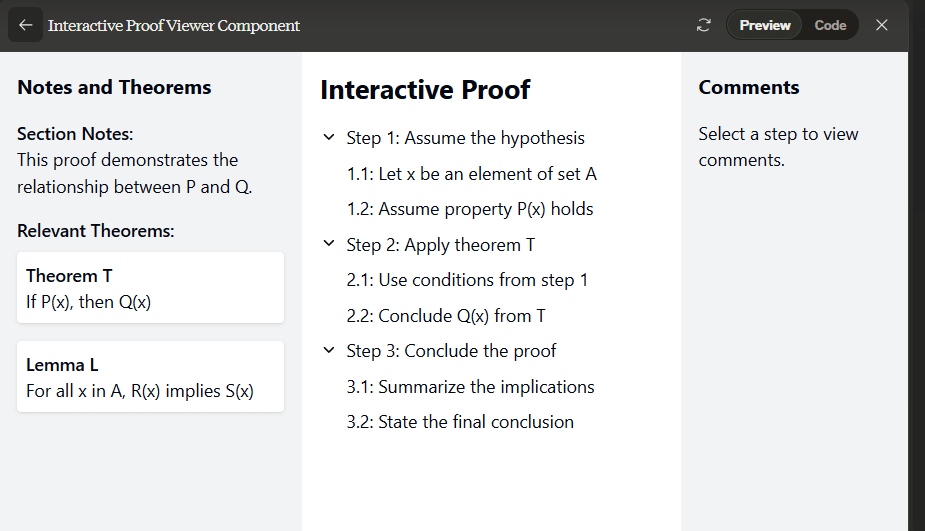Click the Interactive Proof Viewer Component title
925x531 pixels.
[174, 25]
